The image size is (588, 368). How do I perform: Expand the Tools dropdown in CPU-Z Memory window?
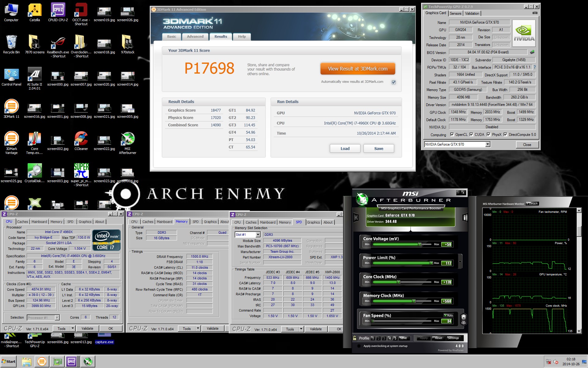coord(198,328)
